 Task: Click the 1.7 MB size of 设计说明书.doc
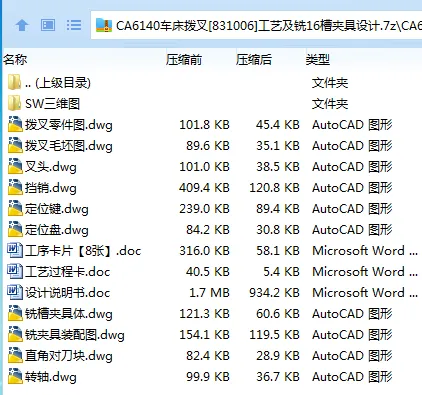(209, 293)
